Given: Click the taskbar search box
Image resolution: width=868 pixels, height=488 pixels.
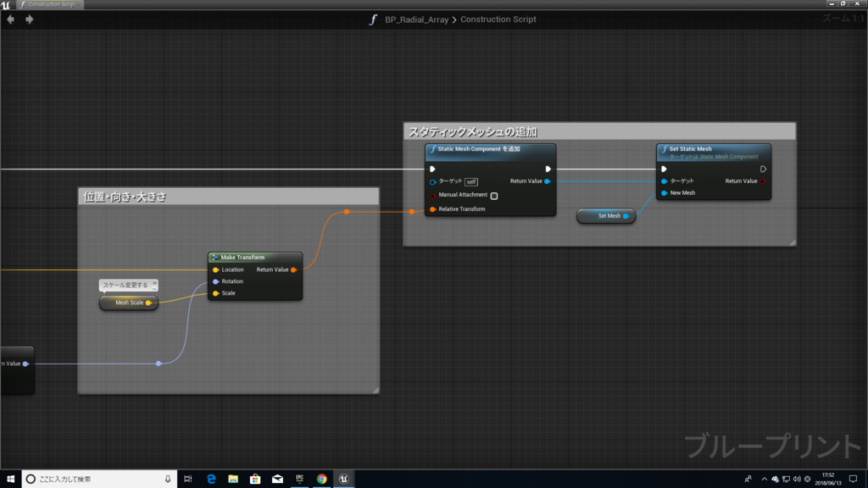Looking at the screenshot, I should tap(100, 480).
